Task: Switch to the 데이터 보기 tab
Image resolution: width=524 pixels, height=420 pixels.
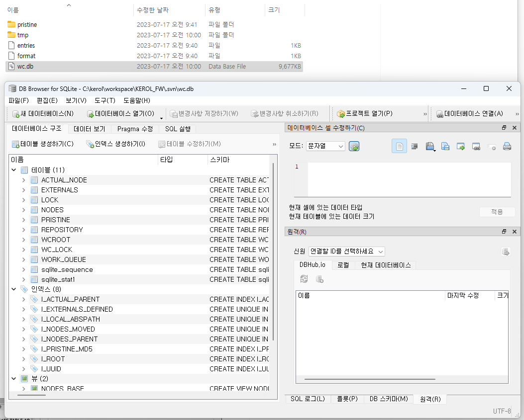Action: pyautogui.click(x=90, y=129)
